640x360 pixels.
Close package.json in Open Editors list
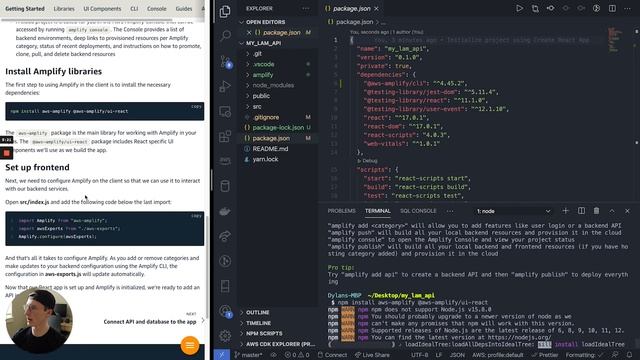249,32
